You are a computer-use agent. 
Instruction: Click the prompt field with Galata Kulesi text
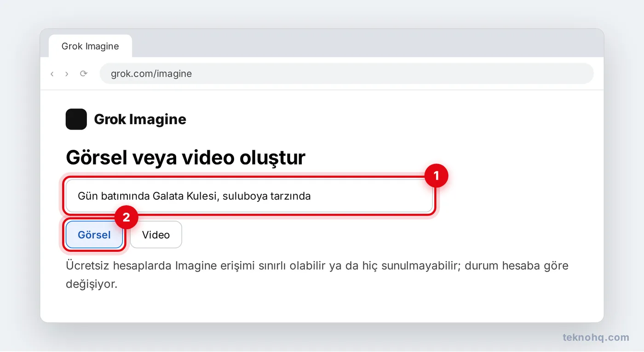coord(249,196)
